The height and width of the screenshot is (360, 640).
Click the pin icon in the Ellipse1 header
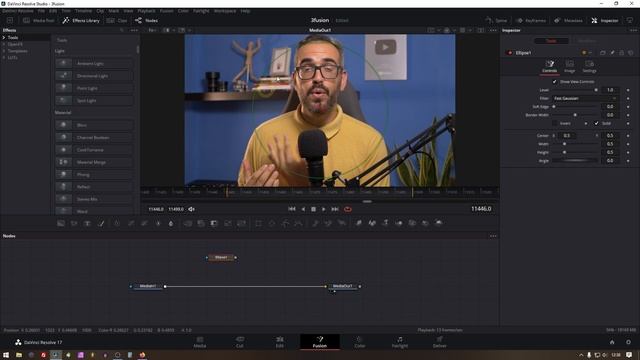[x=612, y=53]
